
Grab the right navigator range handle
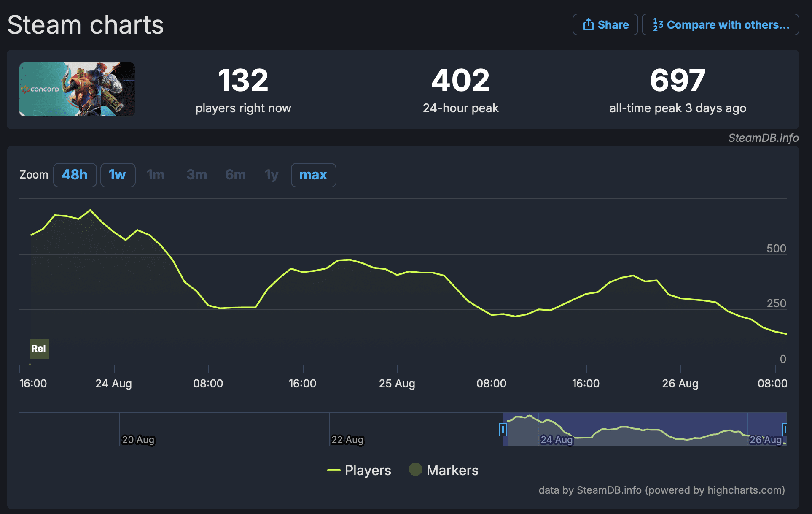pyautogui.click(x=785, y=430)
